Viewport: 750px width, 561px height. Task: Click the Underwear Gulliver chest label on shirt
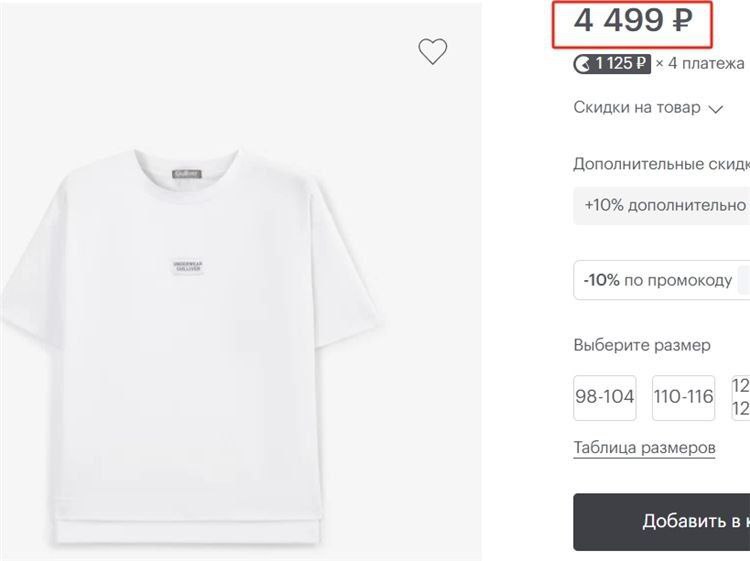188,266
